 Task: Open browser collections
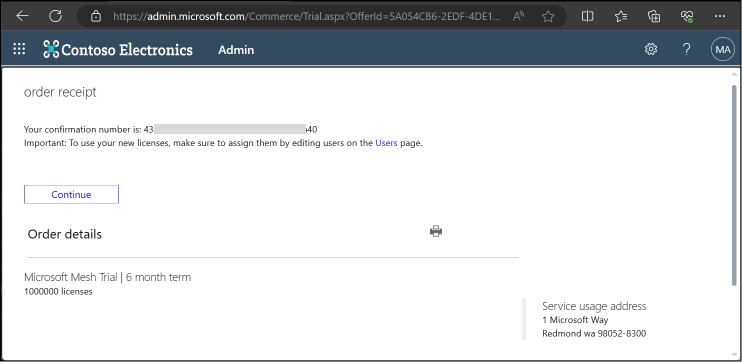click(654, 17)
